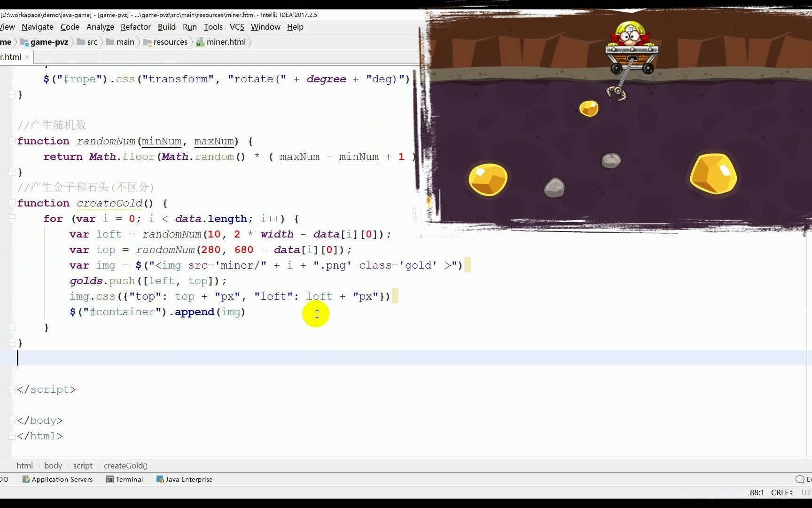Click fold end marker of for loop
This screenshot has width=812, height=508.
(x=12, y=327)
